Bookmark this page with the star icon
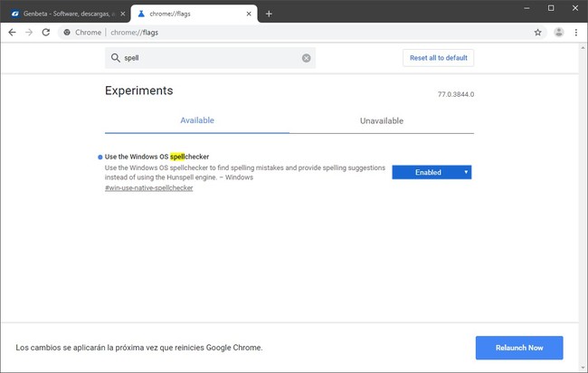The image size is (588, 373). [x=537, y=33]
